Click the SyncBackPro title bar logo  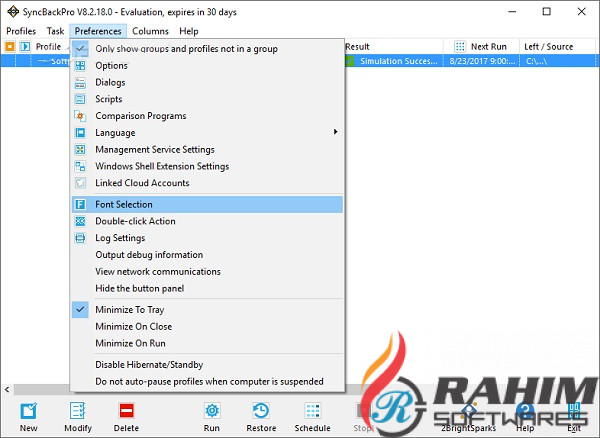tap(13, 11)
